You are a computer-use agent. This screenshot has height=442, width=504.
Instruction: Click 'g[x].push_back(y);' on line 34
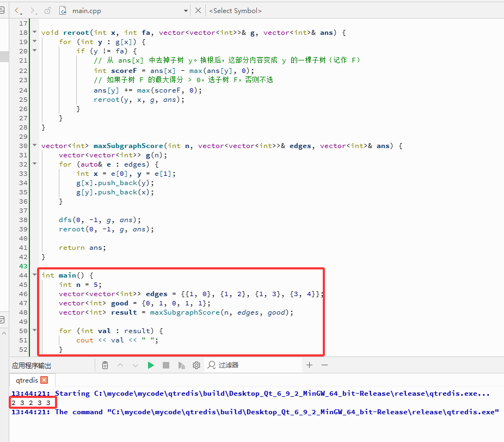(115, 183)
